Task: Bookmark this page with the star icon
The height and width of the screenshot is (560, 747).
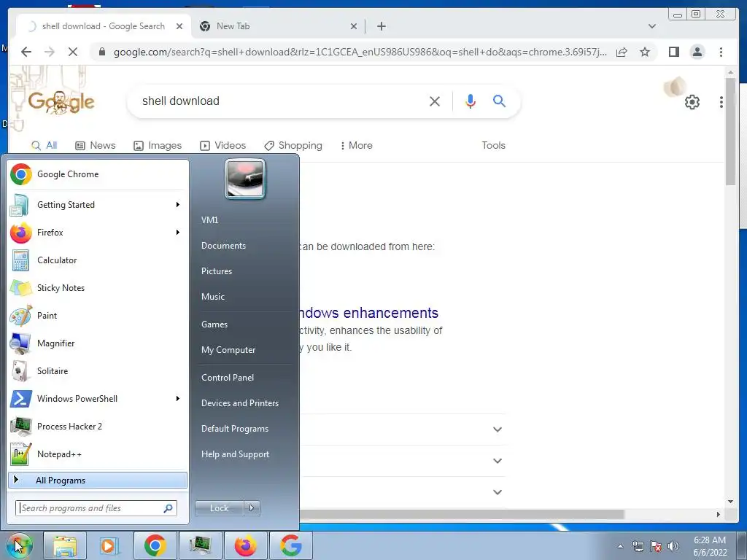Action: click(x=645, y=52)
